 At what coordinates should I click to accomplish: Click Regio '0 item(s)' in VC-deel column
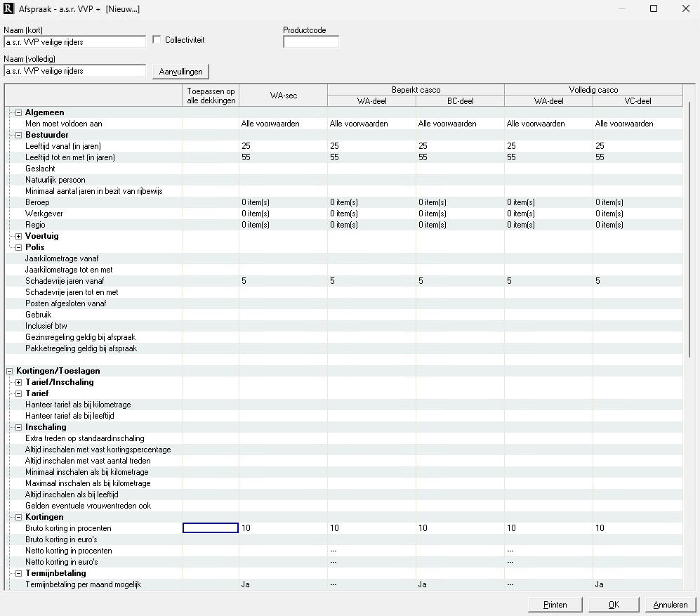(609, 225)
